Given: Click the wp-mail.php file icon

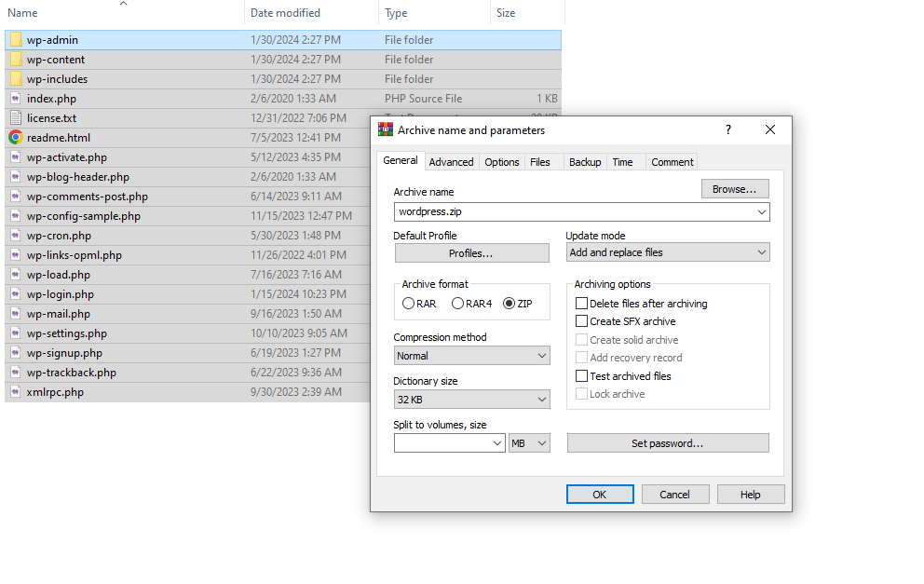Looking at the screenshot, I should click(x=16, y=314).
